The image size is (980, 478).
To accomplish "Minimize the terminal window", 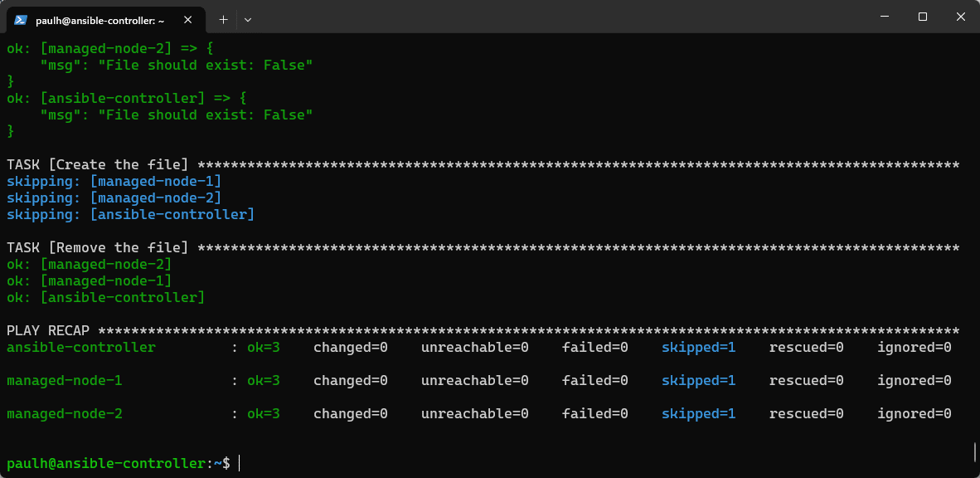I will (x=884, y=17).
